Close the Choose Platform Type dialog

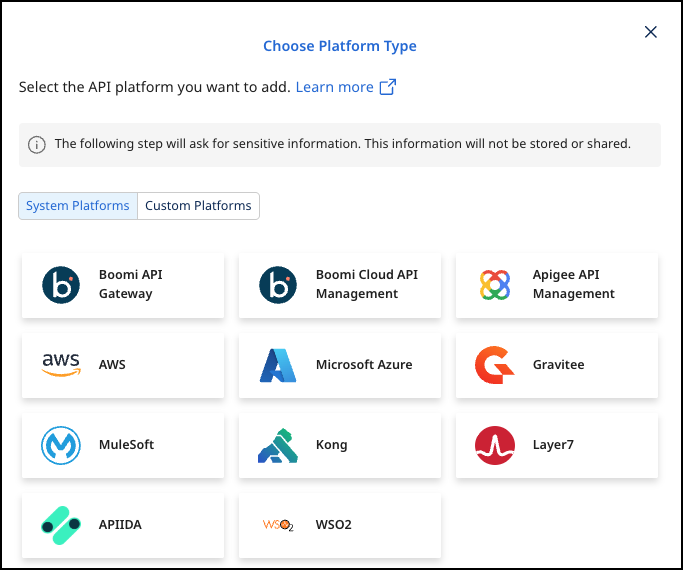point(651,32)
